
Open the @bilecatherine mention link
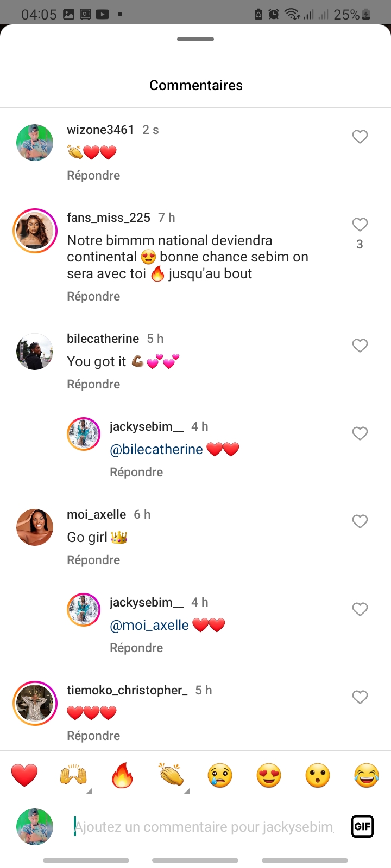click(156, 449)
